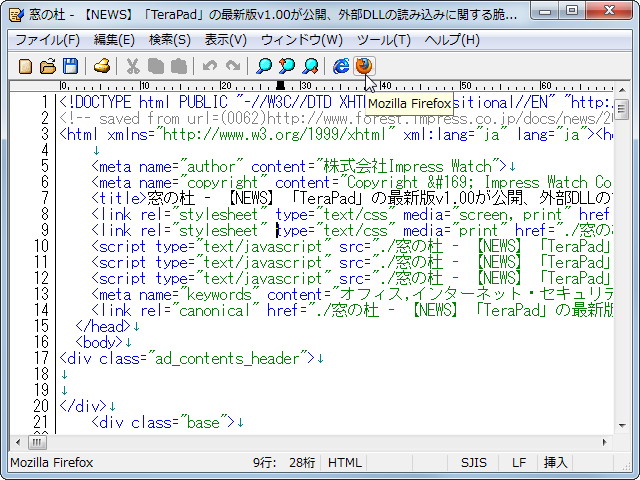Paste clipboard using the paste icon
640x480 pixels.
pyautogui.click(x=178, y=66)
